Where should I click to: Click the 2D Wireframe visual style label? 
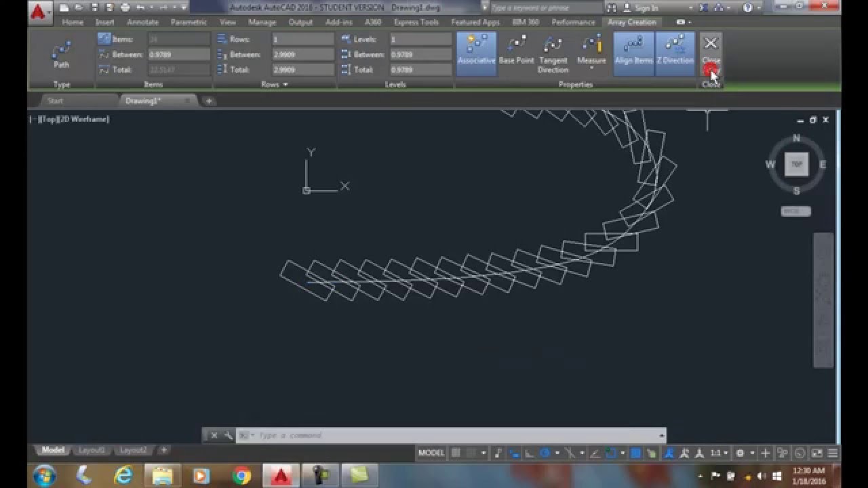(x=83, y=119)
